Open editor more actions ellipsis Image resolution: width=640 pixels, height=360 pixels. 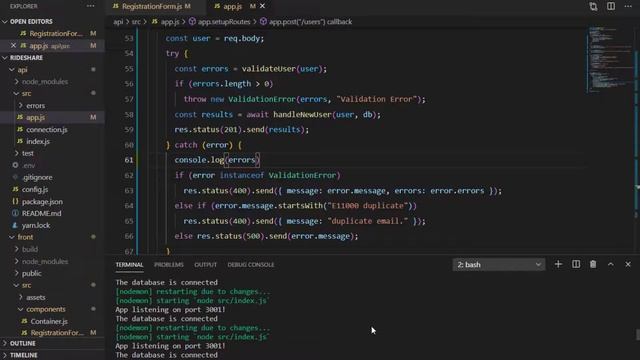point(628,6)
